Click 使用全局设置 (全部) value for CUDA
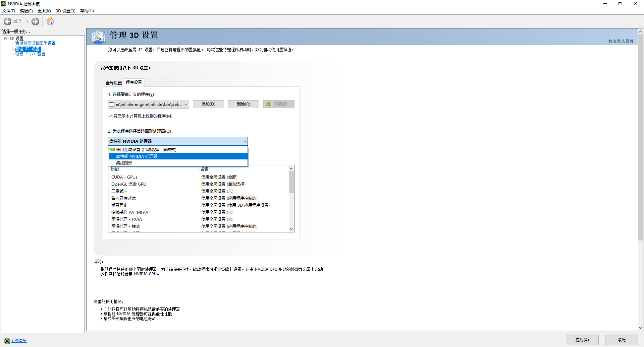The image size is (644, 347). pos(219,177)
